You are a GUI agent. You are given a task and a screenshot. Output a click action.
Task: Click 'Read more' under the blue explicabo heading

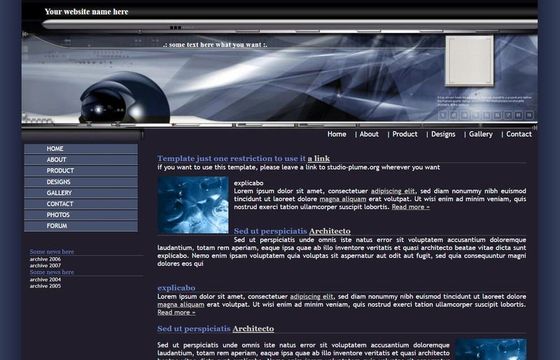[176, 312]
